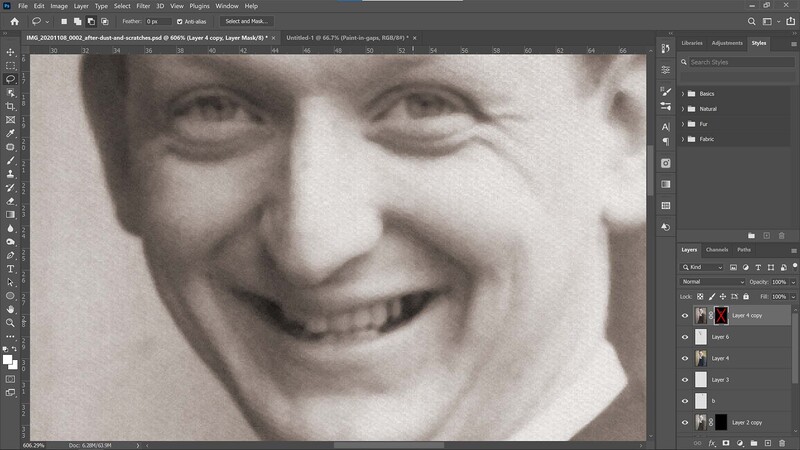Open the Filter menu
Viewport: 800px width, 450px height.
[x=143, y=6]
